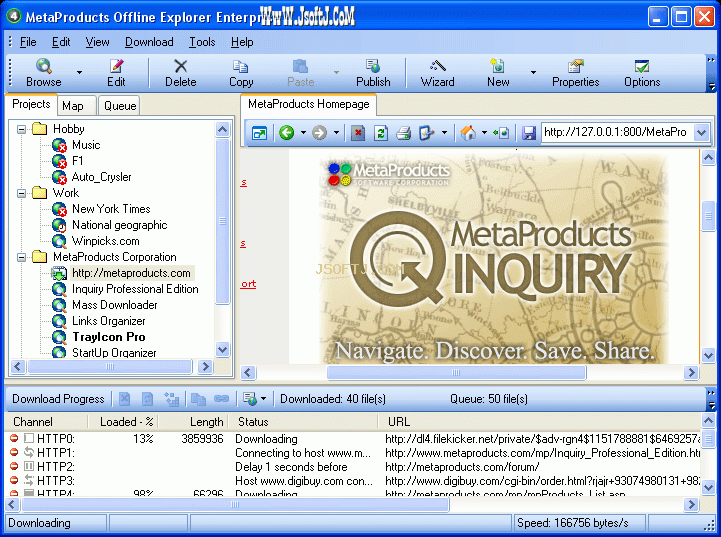The width and height of the screenshot is (721, 537).
Task: Open the Download menu
Action: point(149,42)
